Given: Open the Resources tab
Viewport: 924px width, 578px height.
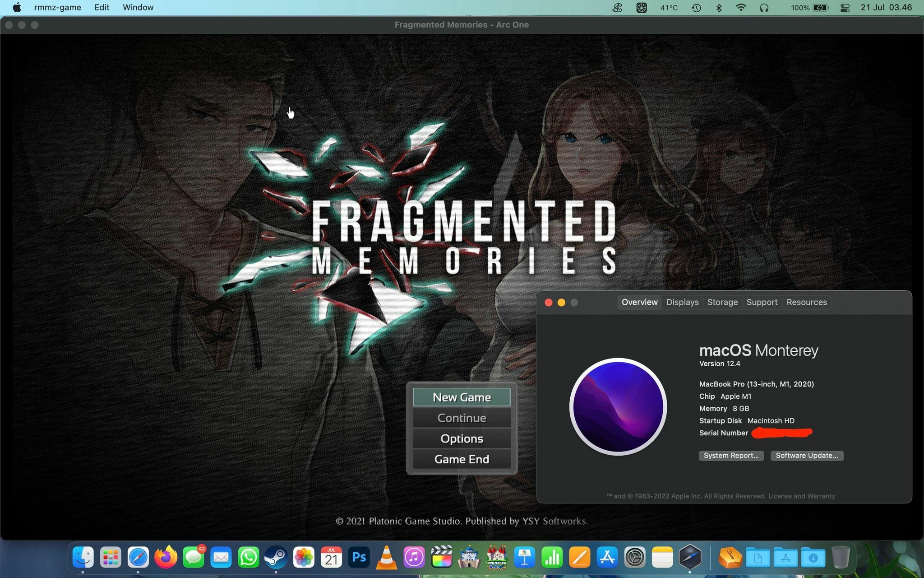Looking at the screenshot, I should pyautogui.click(x=806, y=302).
